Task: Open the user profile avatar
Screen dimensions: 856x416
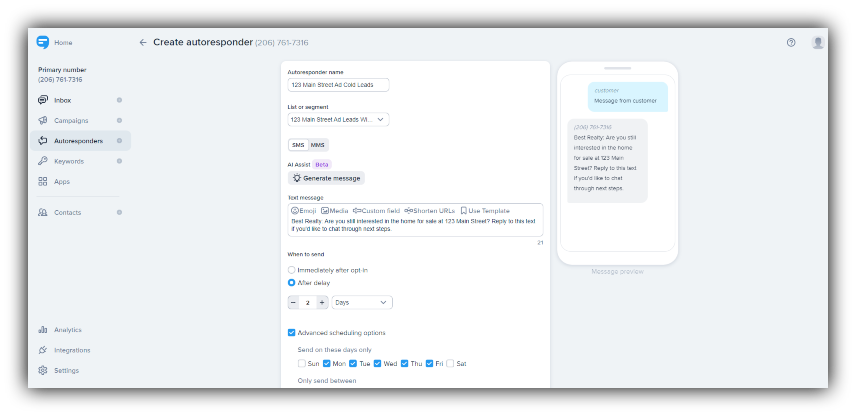Action: (x=818, y=43)
